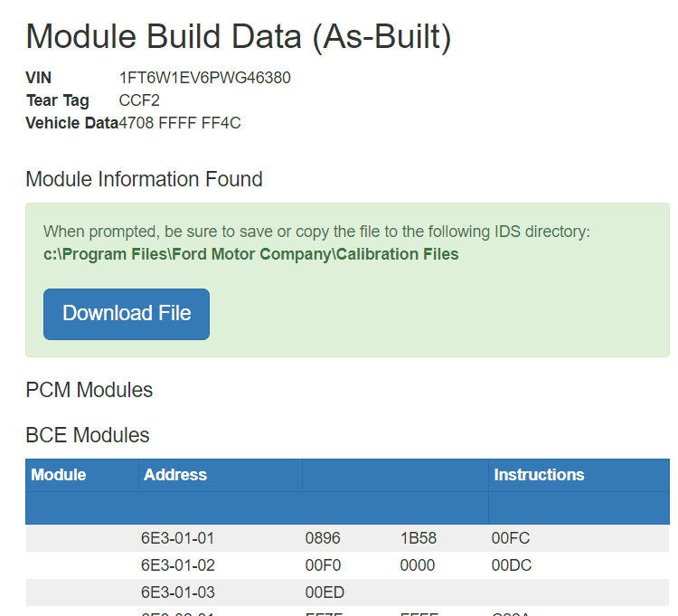Image resolution: width=678 pixels, height=616 pixels.
Task: Click the Download File button
Action: coord(127,314)
